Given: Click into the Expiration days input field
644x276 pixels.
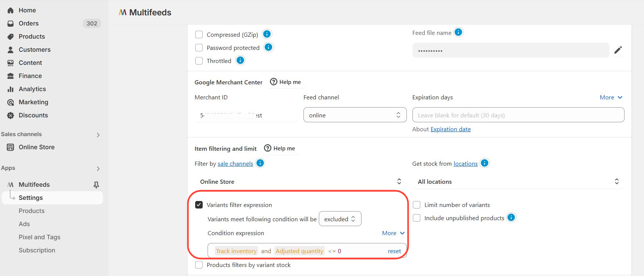Looking at the screenshot, I should tap(518, 115).
